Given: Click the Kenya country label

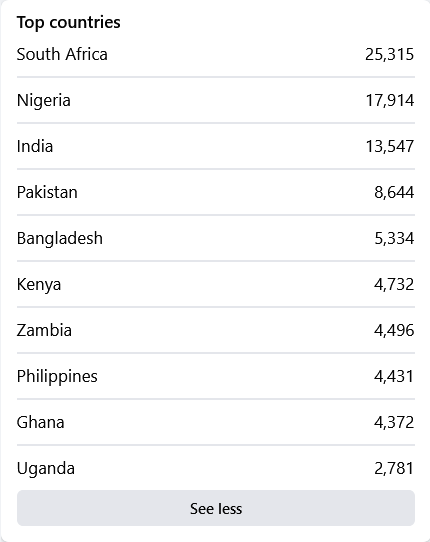Looking at the screenshot, I should coord(39,285).
